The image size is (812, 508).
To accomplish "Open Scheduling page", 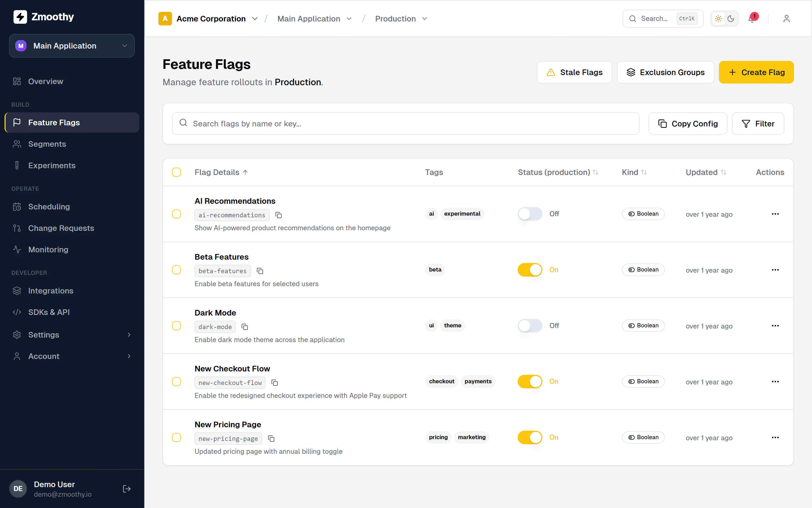I will (72, 207).
